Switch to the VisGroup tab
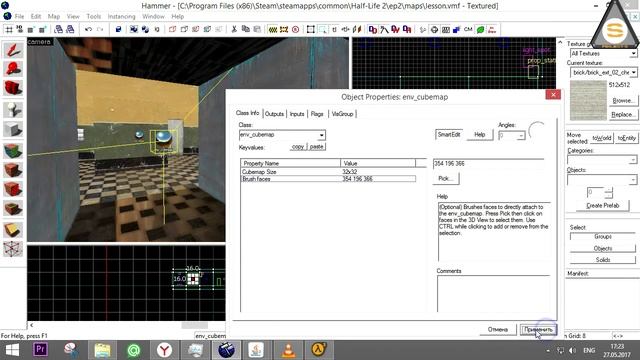The width and height of the screenshot is (640, 360). click(342, 114)
